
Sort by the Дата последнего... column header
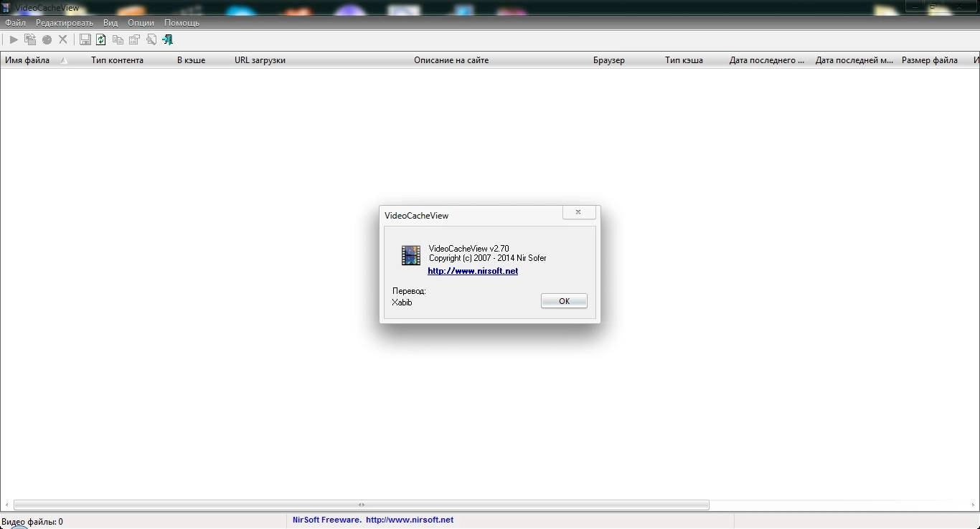[x=768, y=60]
